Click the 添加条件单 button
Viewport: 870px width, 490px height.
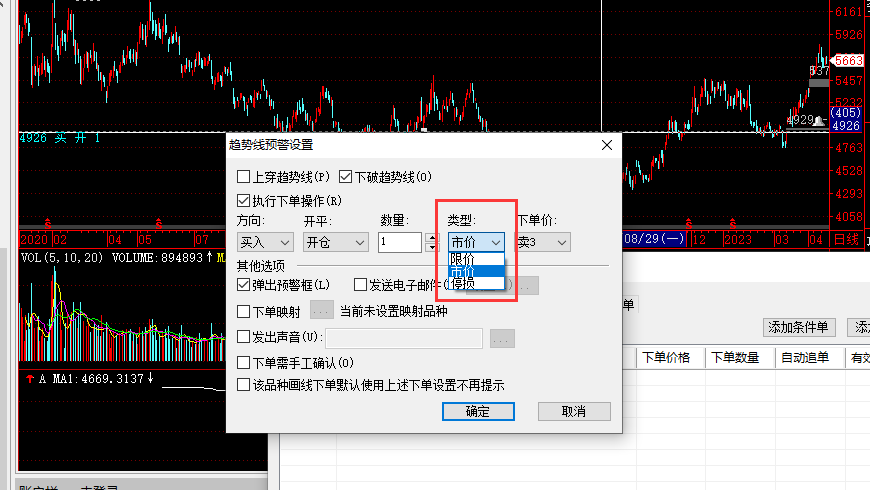pos(799,327)
